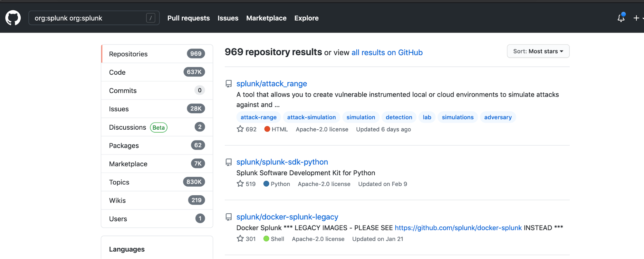Focus the org:splunk search field
This screenshot has width=644, height=259.
click(94, 18)
